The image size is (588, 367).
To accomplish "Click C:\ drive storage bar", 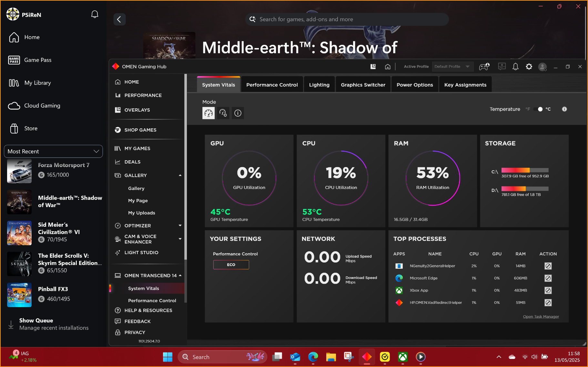I will [x=525, y=170].
